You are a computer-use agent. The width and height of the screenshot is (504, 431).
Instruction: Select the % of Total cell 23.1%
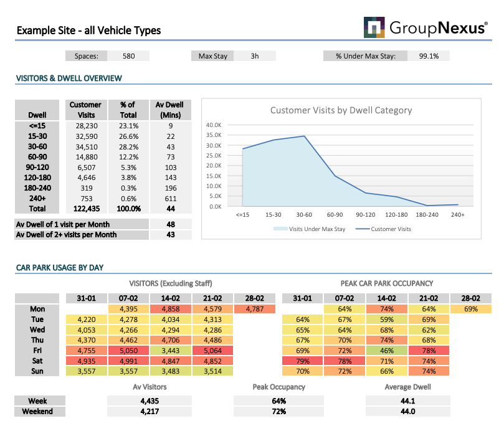pos(128,126)
